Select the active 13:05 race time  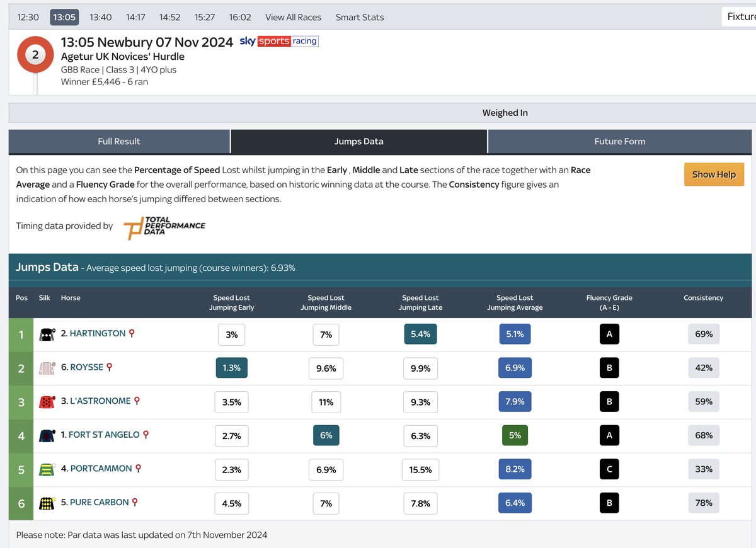65,17
